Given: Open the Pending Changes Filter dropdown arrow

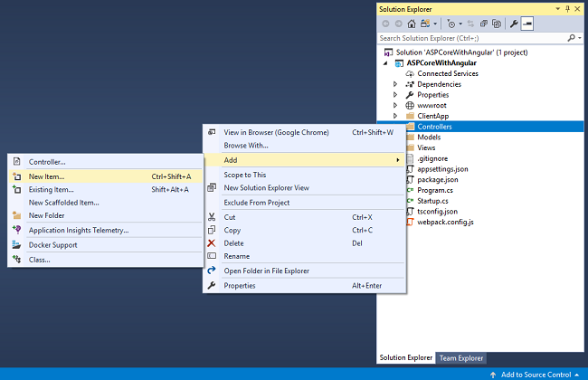Looking at the screenshot, I should click(x=460, y=24).
